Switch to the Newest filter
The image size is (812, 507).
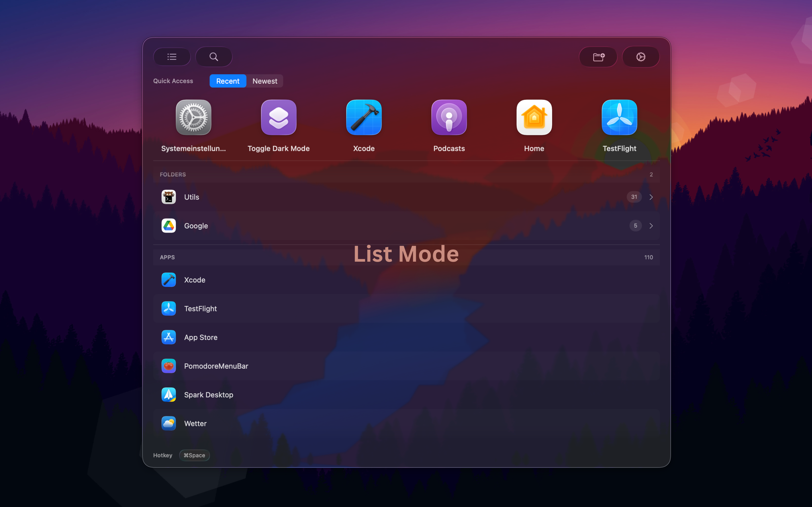tap(265, 81)
